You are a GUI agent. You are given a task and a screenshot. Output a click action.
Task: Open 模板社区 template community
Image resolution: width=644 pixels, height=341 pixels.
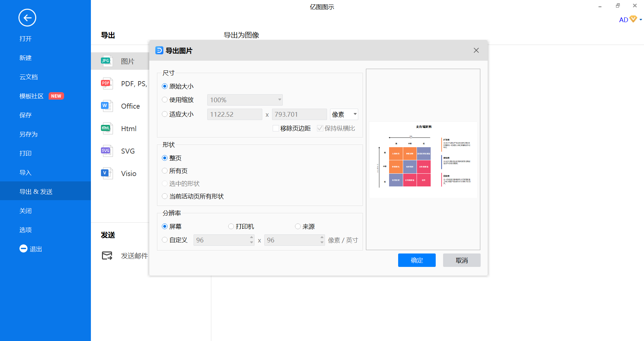click(32, 96)
